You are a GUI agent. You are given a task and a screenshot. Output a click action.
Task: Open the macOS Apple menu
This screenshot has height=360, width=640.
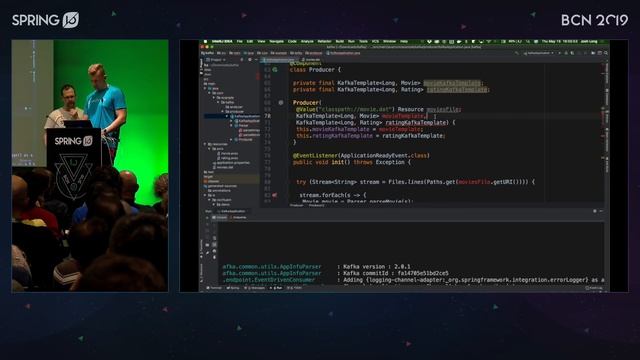pyautogui.click(x=205, y=42)
